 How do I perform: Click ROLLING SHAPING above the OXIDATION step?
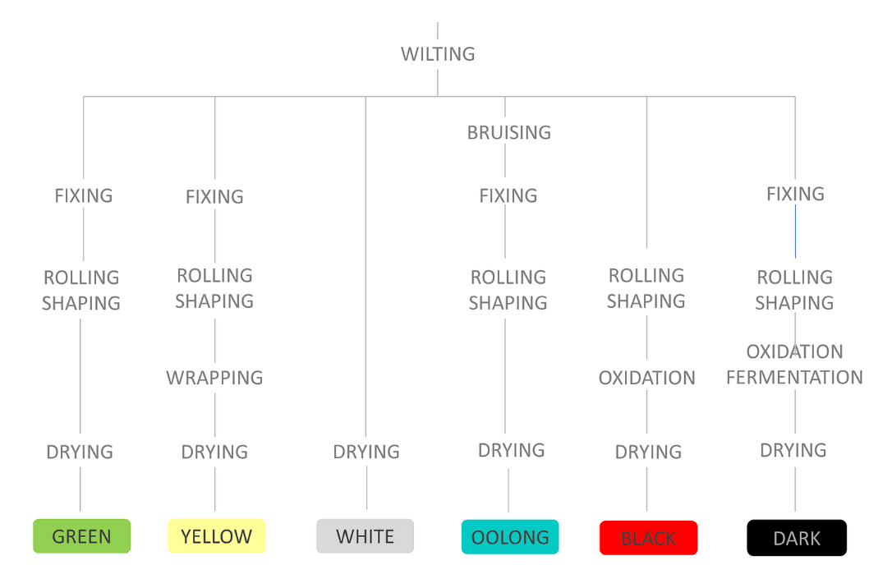(x=646, y=288)
